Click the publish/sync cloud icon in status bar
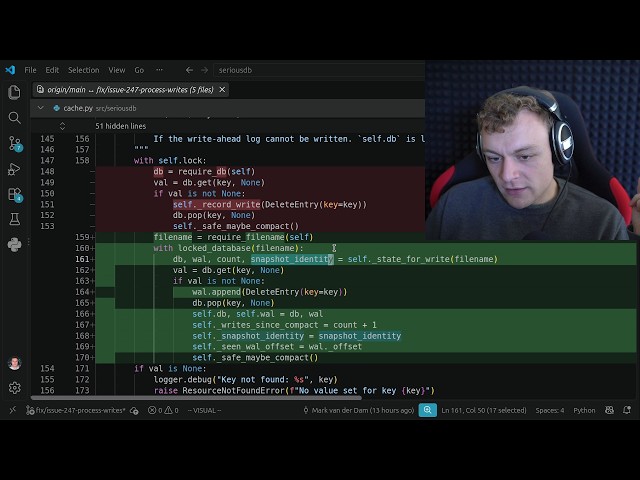Image resolution: width=640 pixels, height=480 pixels. pyautogui.click(x=134, y=411)
